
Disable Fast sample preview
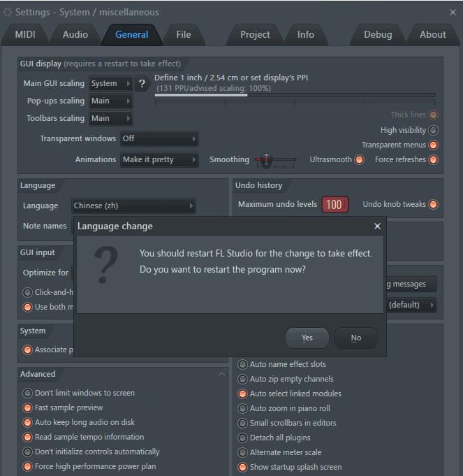pyautogui.click(x=27, y=408)
